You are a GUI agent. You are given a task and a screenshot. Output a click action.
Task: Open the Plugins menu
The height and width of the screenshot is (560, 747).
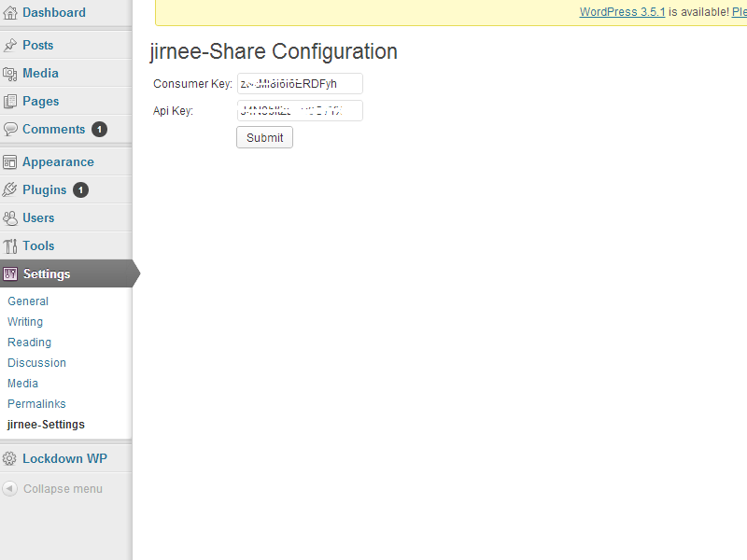point(44,190)
